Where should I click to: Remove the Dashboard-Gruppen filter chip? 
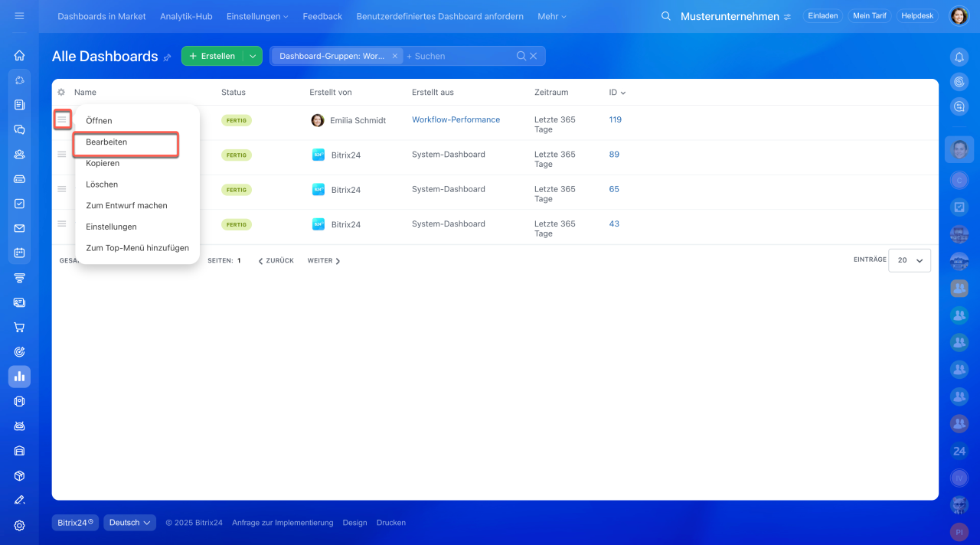point(394,56)
